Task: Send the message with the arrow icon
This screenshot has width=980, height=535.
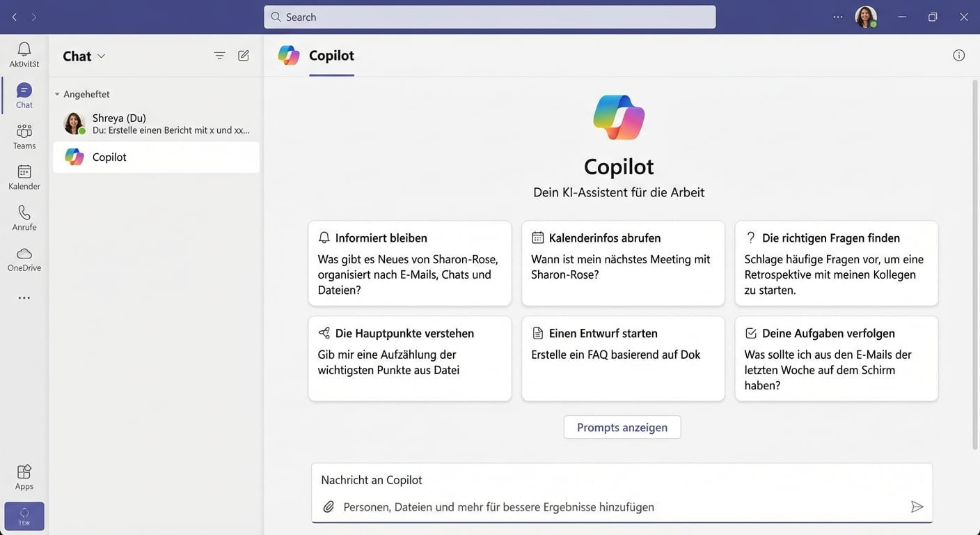Action: pyautogui.click(x=917, y=506)
